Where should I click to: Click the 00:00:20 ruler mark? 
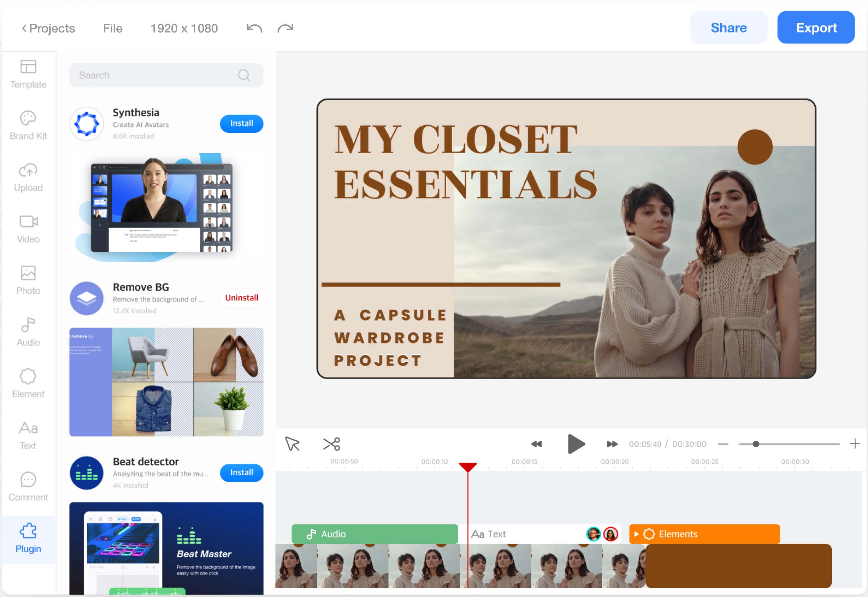click(x=615, y=462)
